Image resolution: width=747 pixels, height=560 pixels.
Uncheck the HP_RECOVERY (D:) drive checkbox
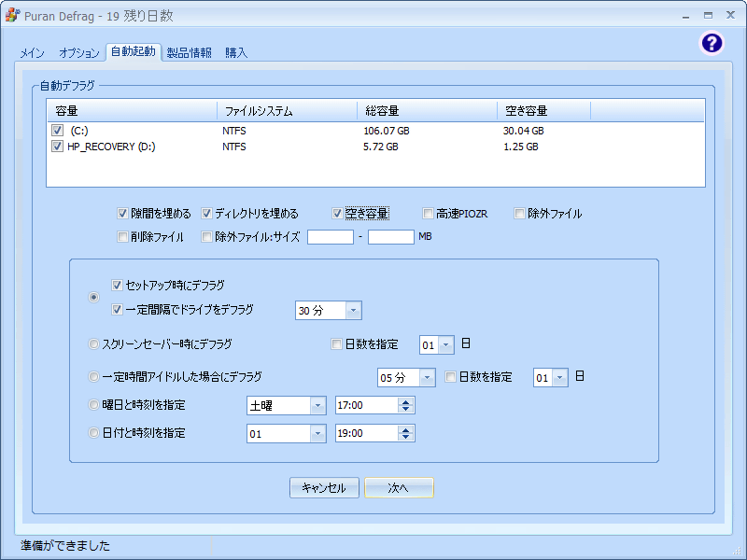point(57,147)
